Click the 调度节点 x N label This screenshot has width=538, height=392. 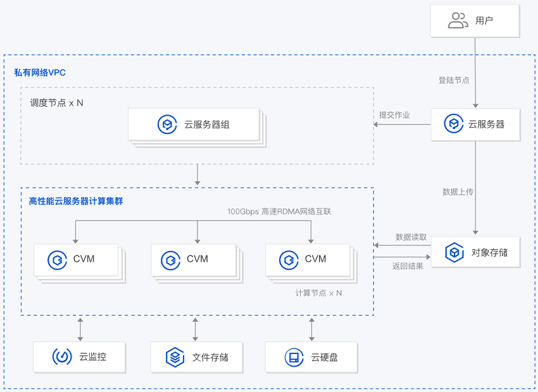click(x=57, y=102)
